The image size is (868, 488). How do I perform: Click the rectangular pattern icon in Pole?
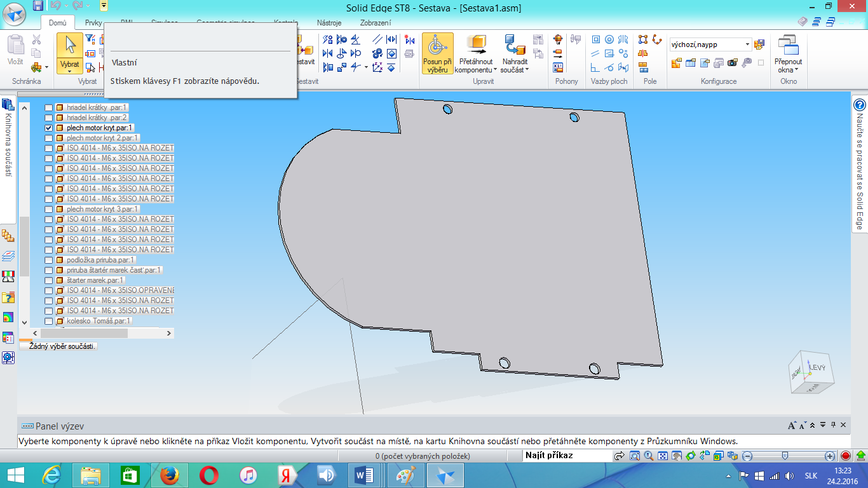[643, 40]
